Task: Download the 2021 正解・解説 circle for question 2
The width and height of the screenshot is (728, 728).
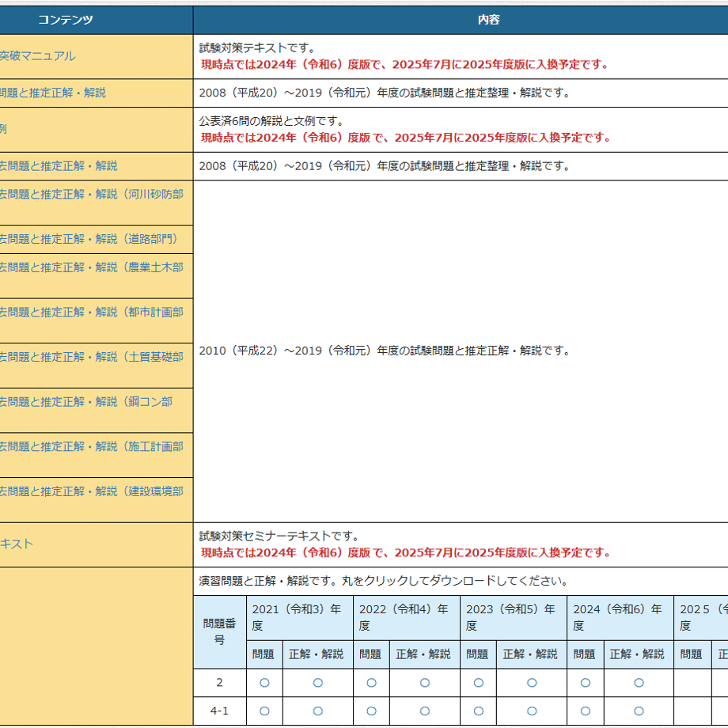Action: 318,683
